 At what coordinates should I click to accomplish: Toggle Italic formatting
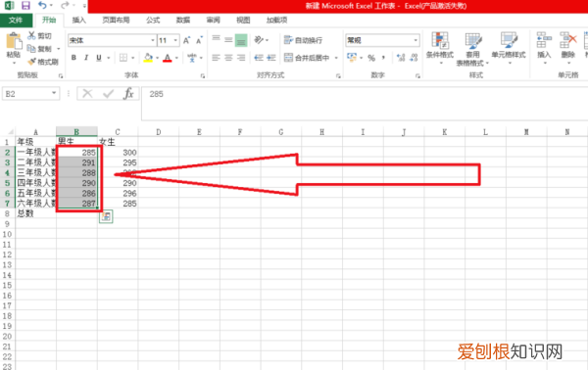[x=86, y=58]
